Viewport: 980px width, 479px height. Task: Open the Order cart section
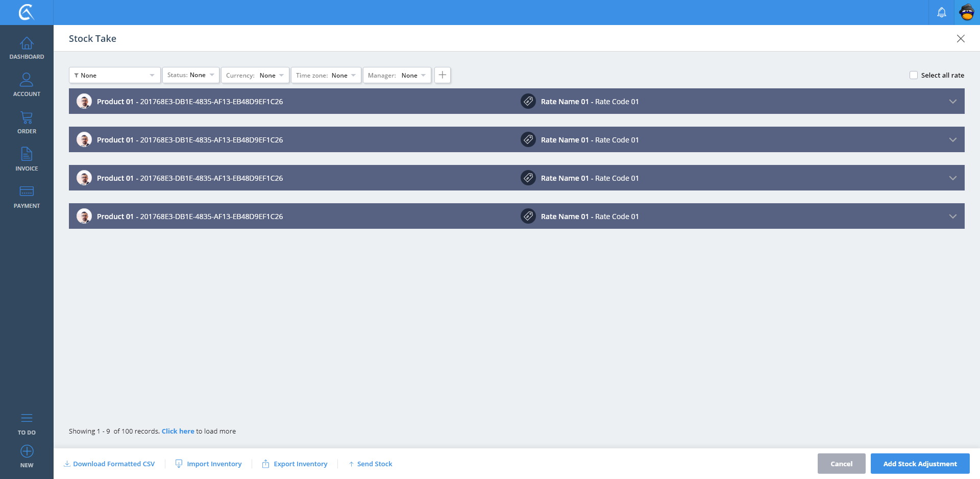click(x=27, y=123)
